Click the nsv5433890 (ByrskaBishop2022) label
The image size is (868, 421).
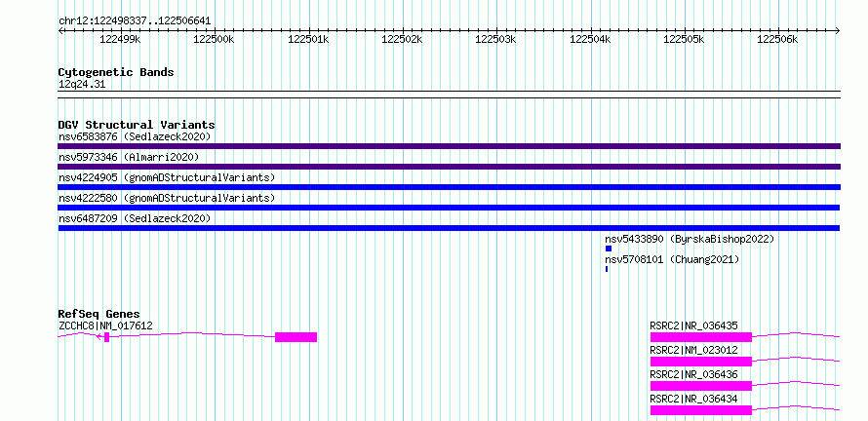(690, 239)
